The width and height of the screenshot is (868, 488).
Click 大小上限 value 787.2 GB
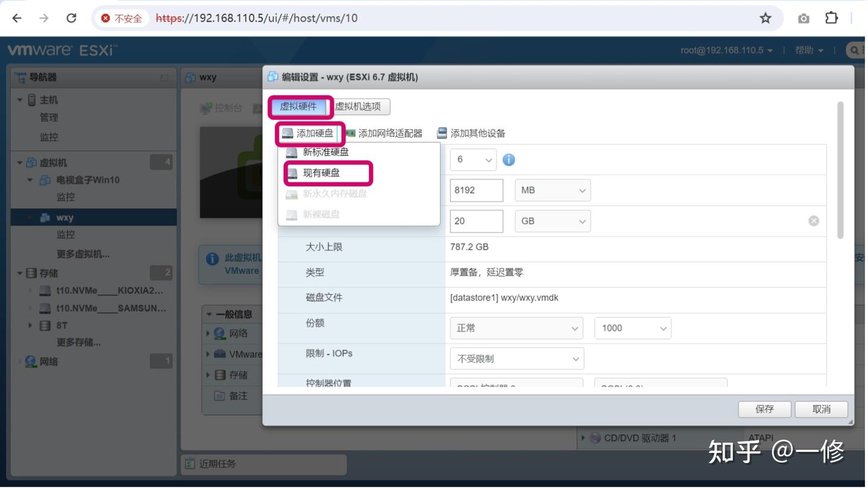click(470, 247)
